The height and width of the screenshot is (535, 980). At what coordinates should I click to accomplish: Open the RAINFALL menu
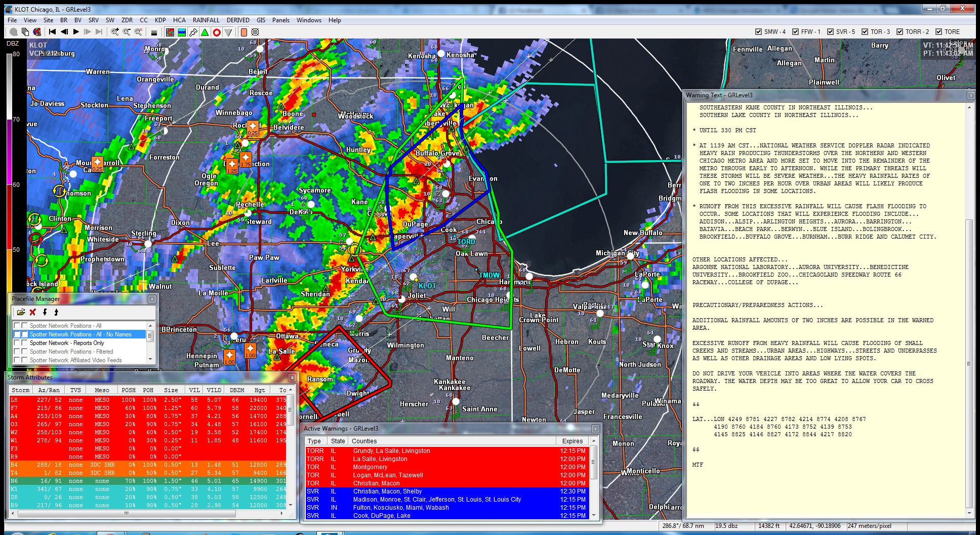point(206,20)
